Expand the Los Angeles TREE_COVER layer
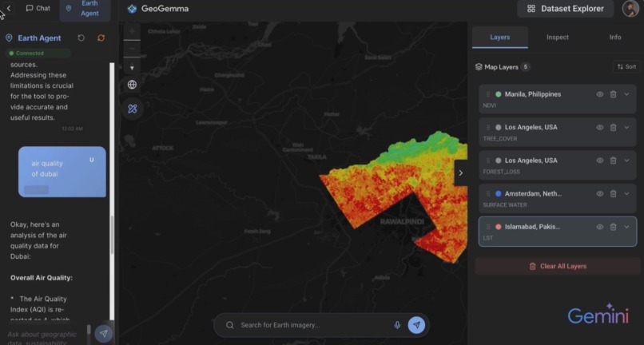This screenshot has width=644, height=345. [x=626, y=128]
